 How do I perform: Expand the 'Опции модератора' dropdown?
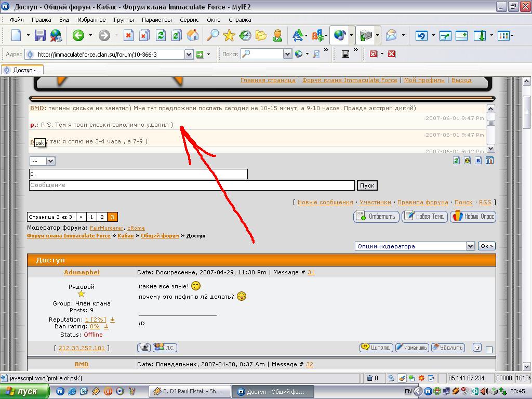point(470,246)
